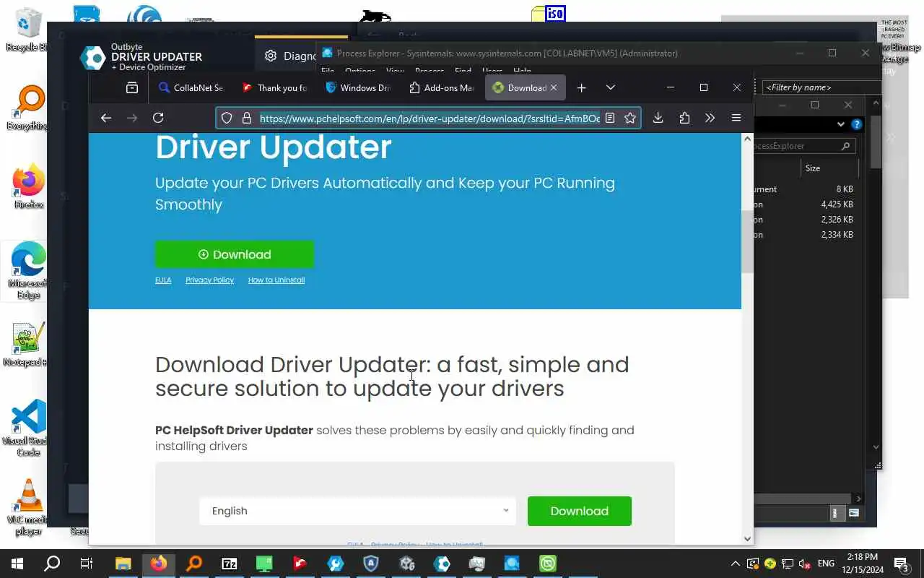Open a new Firefox tab
Image resolution: width=924 pixels, height=578 pixels.
[x=581, y=87]
